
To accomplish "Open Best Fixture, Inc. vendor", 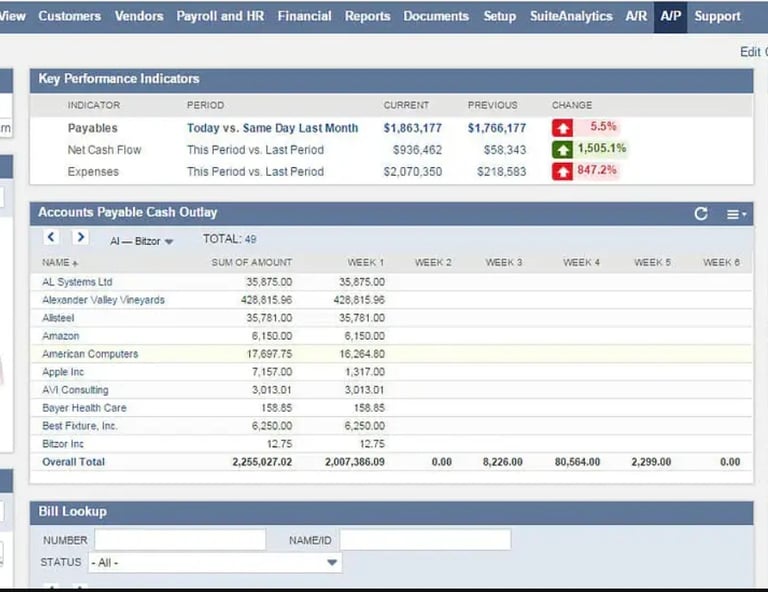I will 79,426.
